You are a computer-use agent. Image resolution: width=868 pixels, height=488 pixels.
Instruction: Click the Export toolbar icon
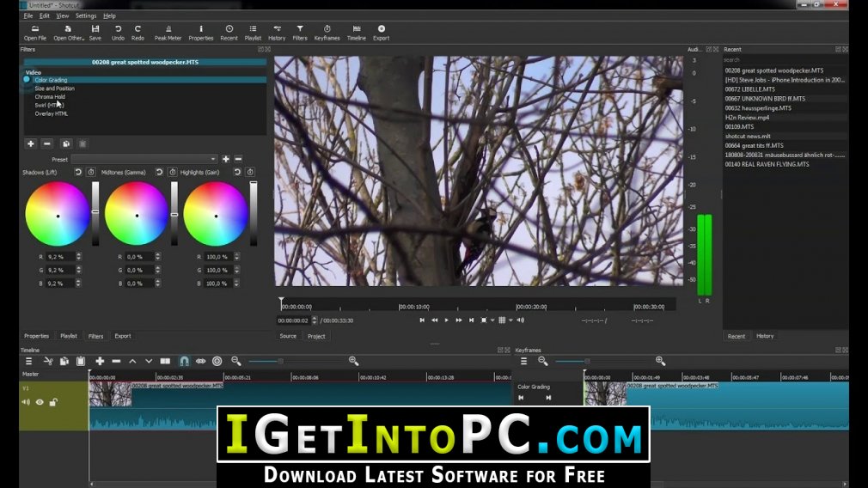click(x=381, y=33)
